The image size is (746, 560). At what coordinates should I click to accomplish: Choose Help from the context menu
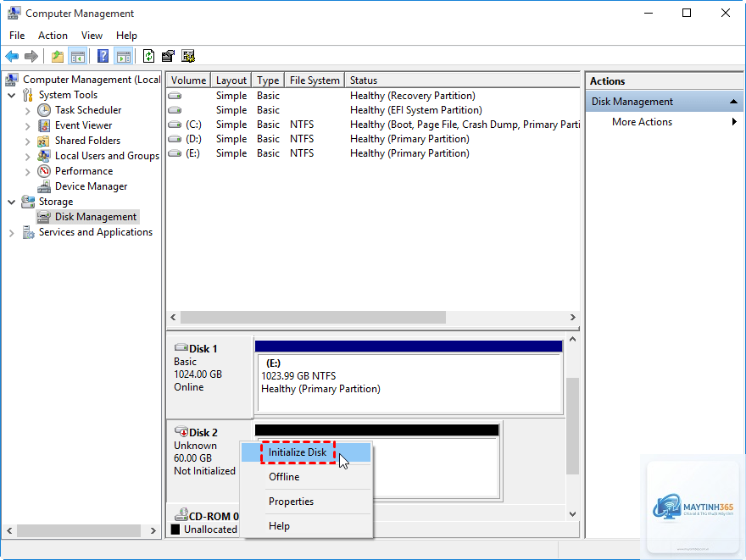pyautogui.click(x=306, y=526)
